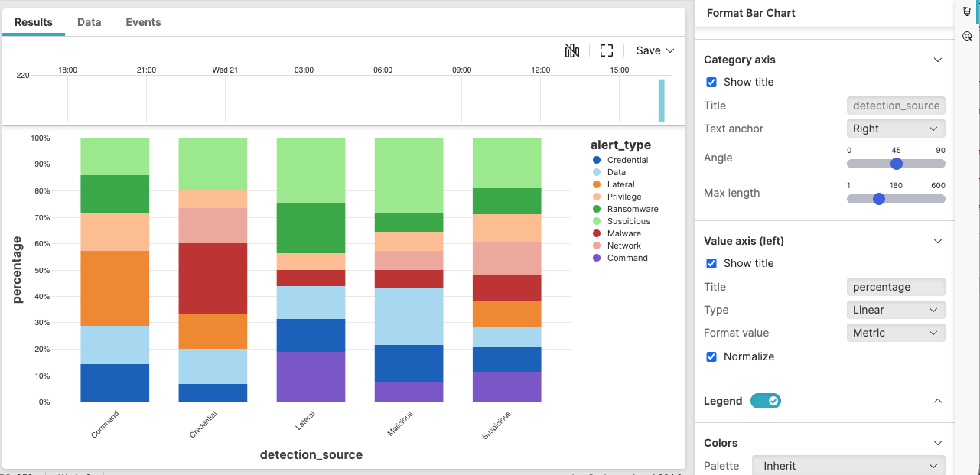Open the Format value dropdown
Viewport: 980px width, 475px height.
pyautogui.click(x=895, y=333)
